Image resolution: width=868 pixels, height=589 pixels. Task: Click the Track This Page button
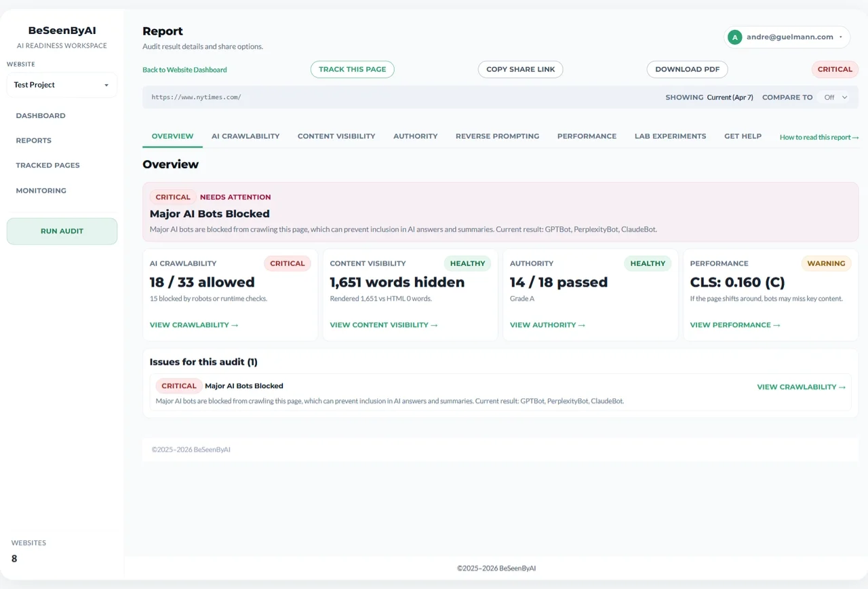click(353, 69)
